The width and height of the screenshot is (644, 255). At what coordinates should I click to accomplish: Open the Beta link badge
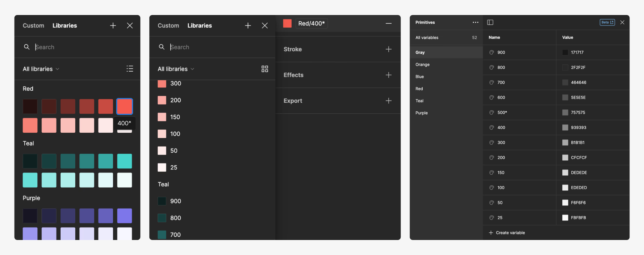click(607, 22)
